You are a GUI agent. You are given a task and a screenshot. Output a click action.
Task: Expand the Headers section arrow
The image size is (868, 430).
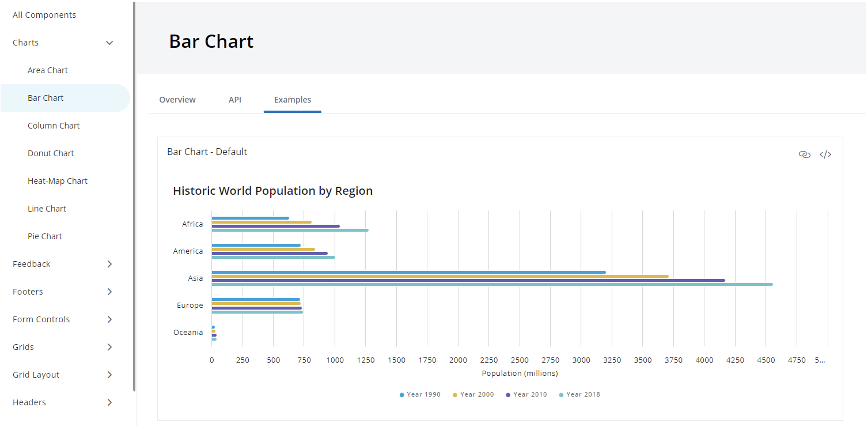tap(109, 402)
